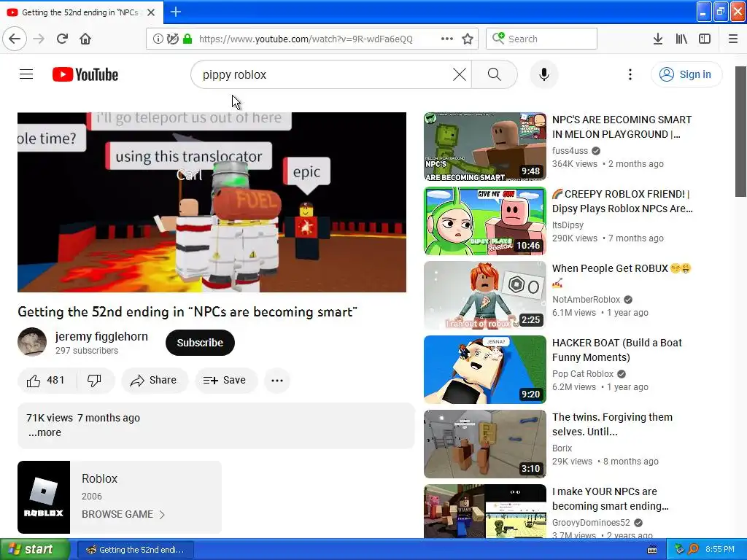Reload the current page
The width and height of the screenshot is (747, 560).
click(x=62, y=39)
